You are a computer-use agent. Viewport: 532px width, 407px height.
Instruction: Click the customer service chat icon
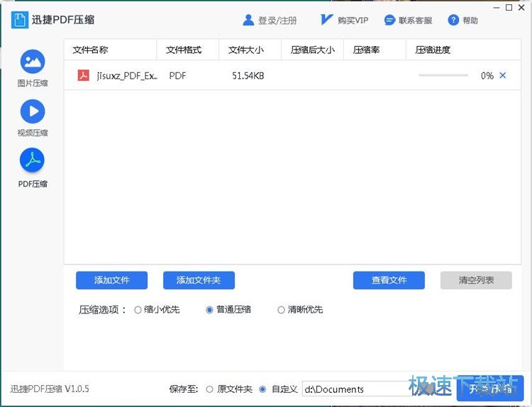point(389,21)
